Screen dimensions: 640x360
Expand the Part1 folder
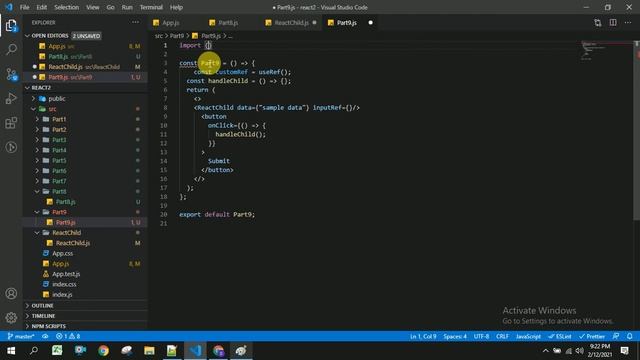59,119
